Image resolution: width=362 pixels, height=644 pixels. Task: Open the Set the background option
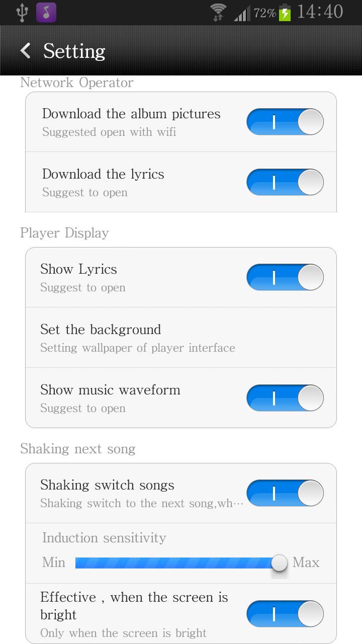[x=181, y=338]
